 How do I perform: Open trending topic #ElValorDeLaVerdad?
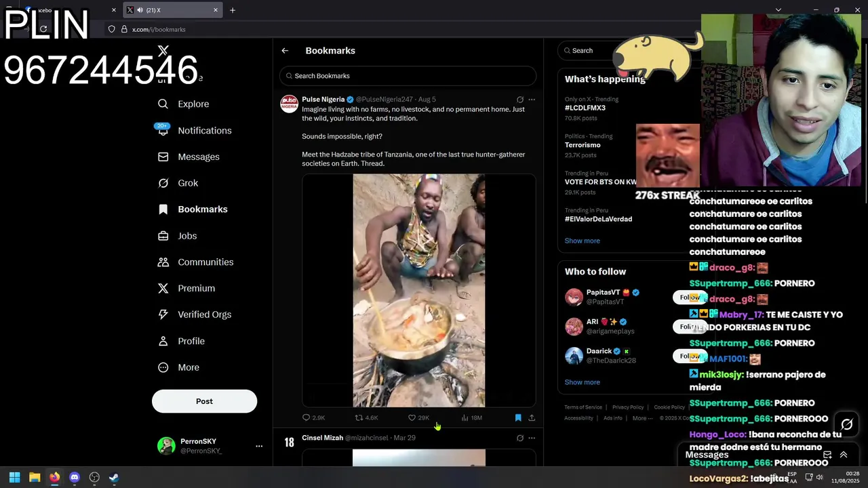tap(598, 219)
